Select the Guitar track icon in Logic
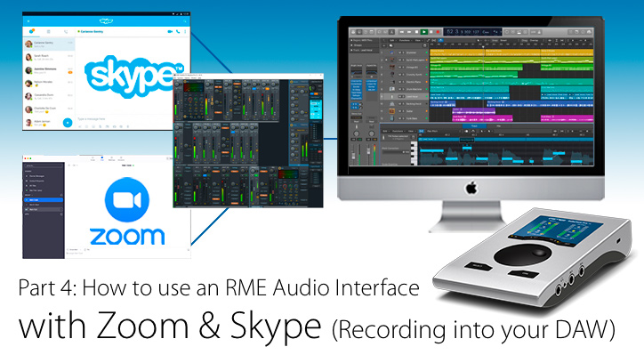 pos(391,111)
